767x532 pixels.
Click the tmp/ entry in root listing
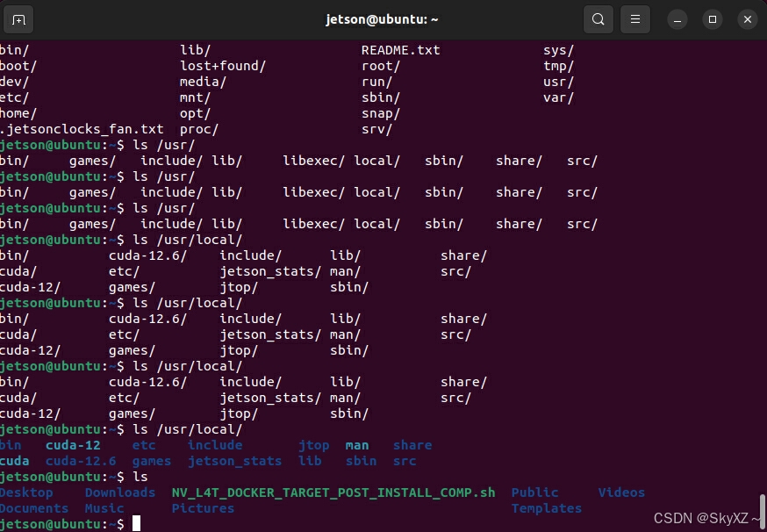(x=558, y=66)
